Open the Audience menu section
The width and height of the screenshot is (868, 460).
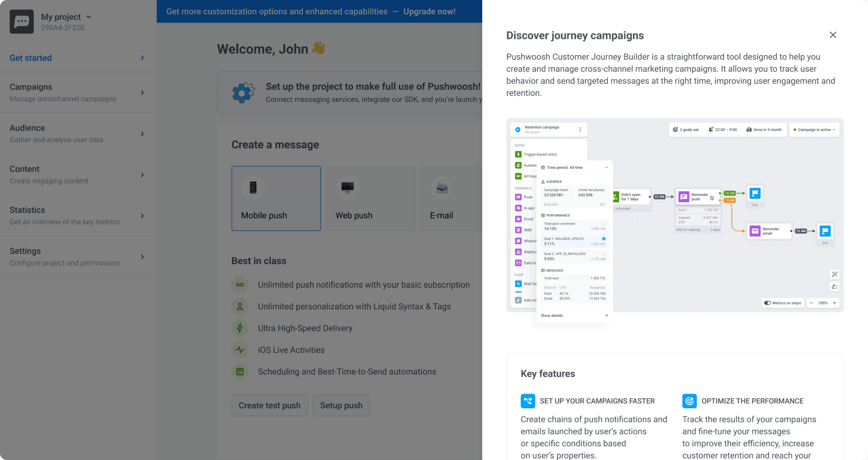tap(78, 134)
